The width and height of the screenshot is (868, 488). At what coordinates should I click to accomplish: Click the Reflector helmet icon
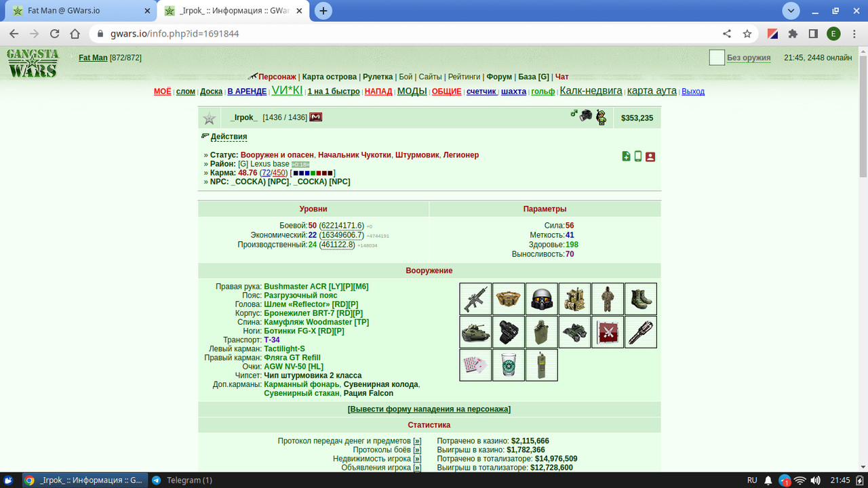tap(542, 299)
